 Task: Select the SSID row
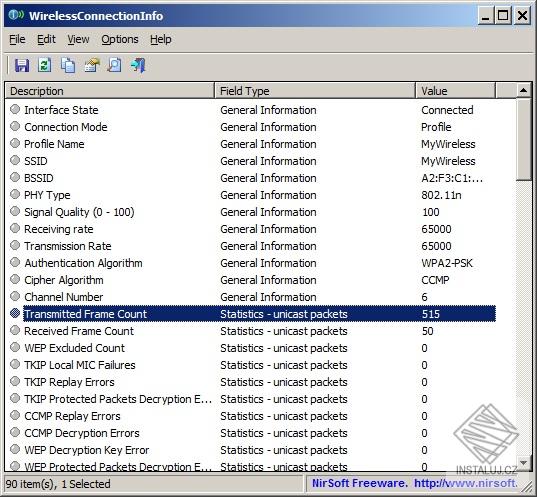click(252, 161)
